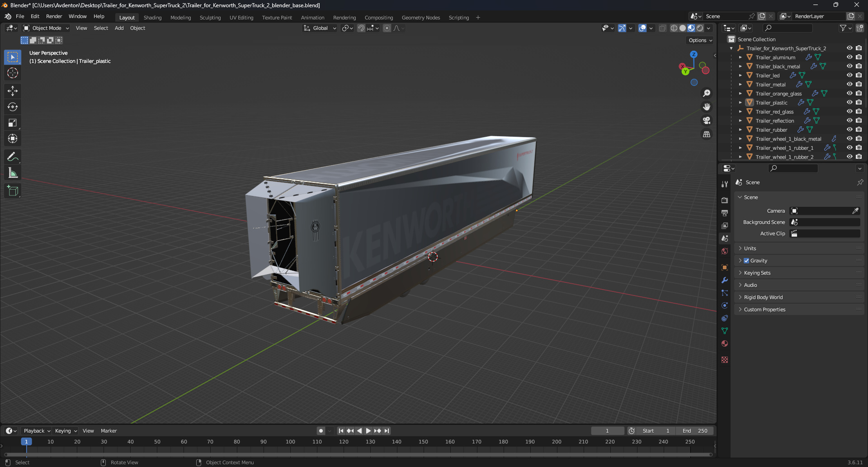Click the zoom viewport magnifier icon
The height and width of the screenshot is (467, 868).
[x=707, y=93]
